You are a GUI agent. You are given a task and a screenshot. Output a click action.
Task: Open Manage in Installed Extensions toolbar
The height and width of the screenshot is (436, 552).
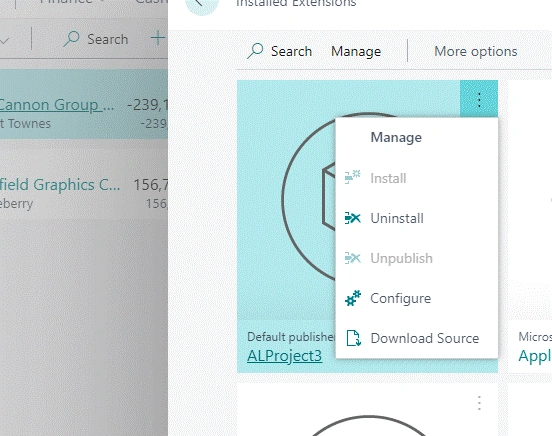click(x=356, y=51)
